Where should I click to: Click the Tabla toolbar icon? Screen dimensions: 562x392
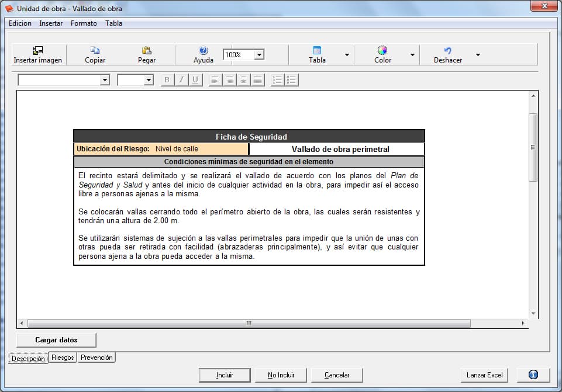pyautogui.click(x=317, y=50)
